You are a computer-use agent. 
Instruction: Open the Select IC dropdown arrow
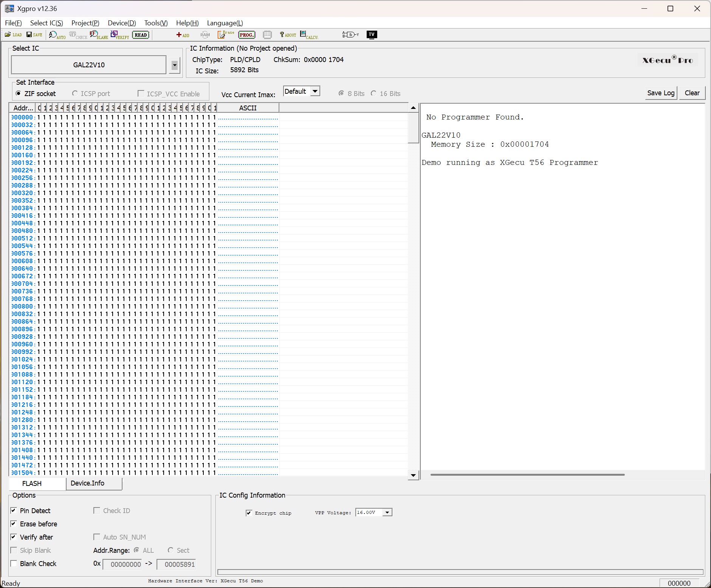(174, 65)
